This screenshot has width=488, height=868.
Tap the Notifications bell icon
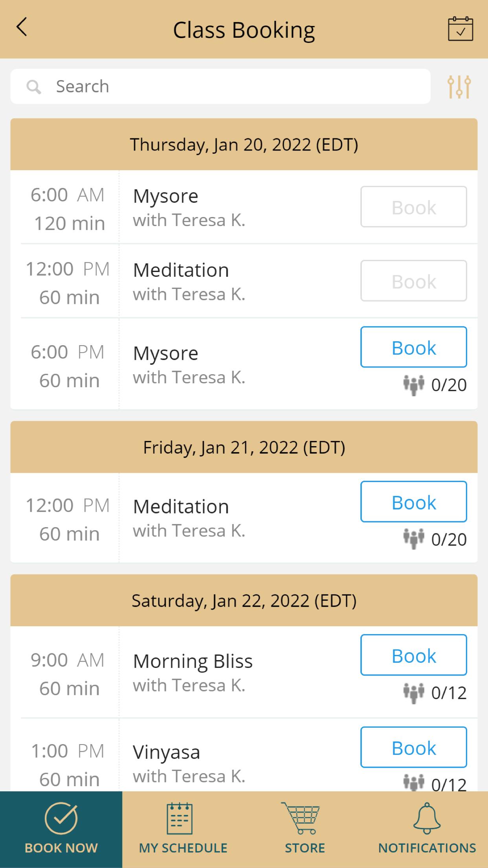(x=427, y=818)
